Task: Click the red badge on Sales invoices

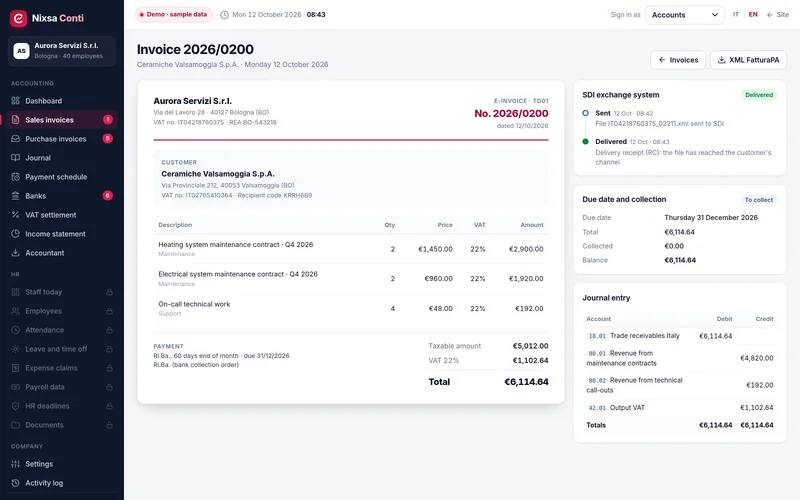Action: pyautogui.click(x=108, y=120)
